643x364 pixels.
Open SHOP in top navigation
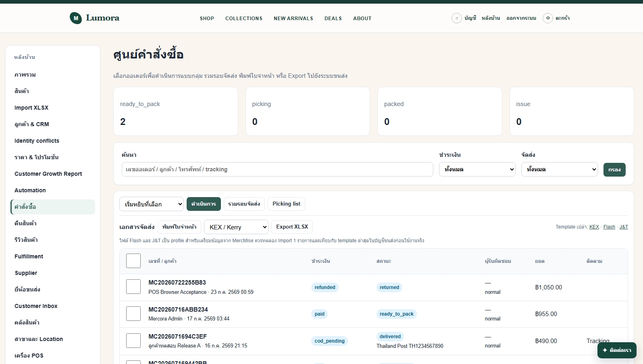coord(207,19)
